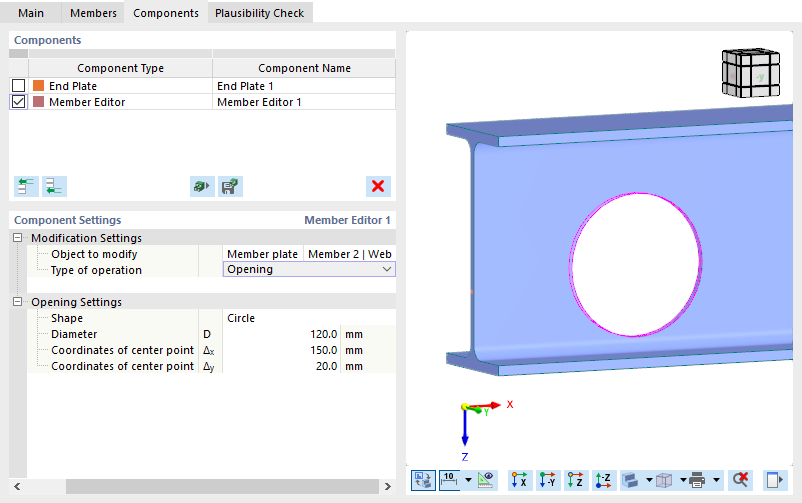802x503 pixels.
Task: Click the save component to library icon
Action: 230,186
